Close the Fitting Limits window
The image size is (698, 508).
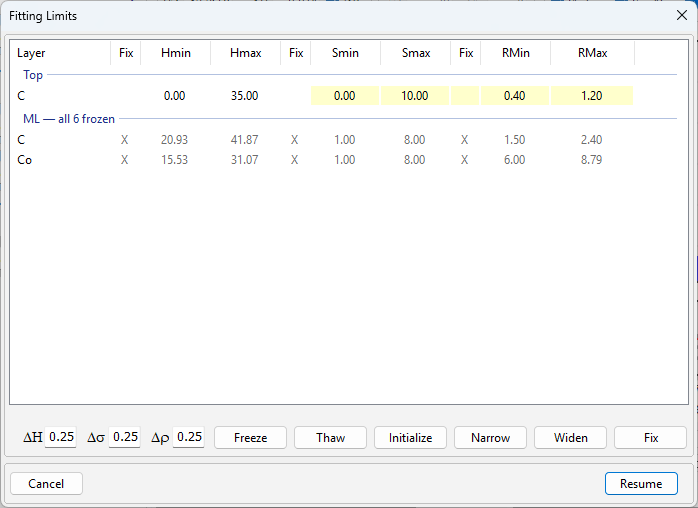(682, 16)
